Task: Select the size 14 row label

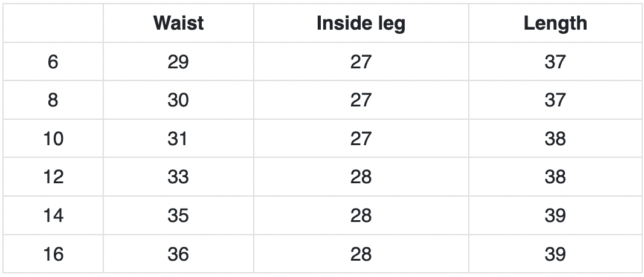Action: click(x=53, y=215)
